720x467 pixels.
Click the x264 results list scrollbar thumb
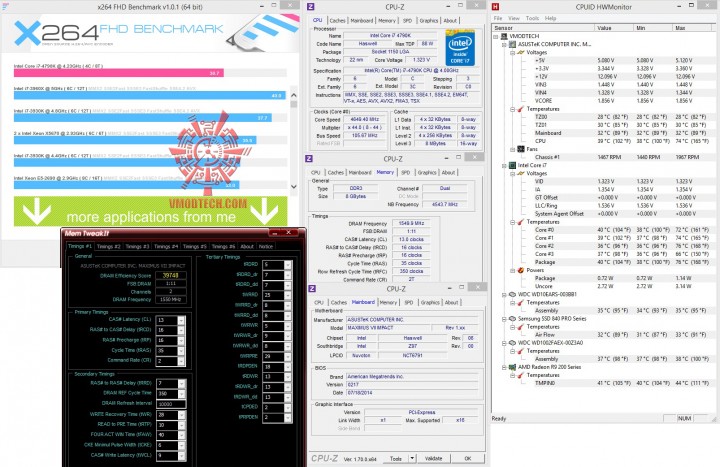pos(294,104)
